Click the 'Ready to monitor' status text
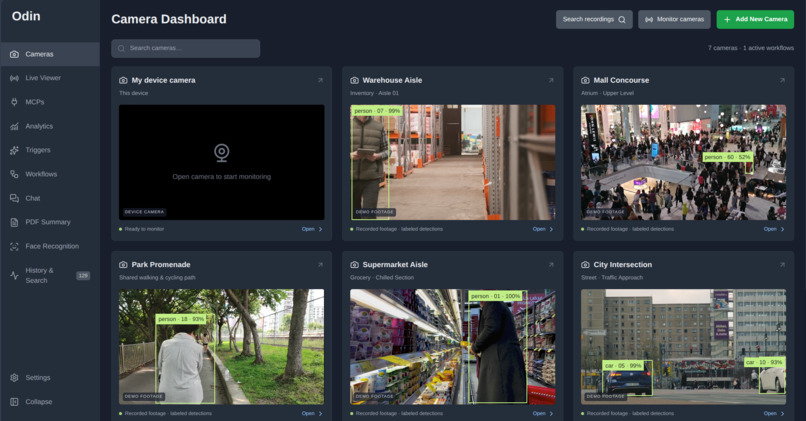Image resolution: width=806 pixels, height=421 pixels. click(x=144, y=229)
